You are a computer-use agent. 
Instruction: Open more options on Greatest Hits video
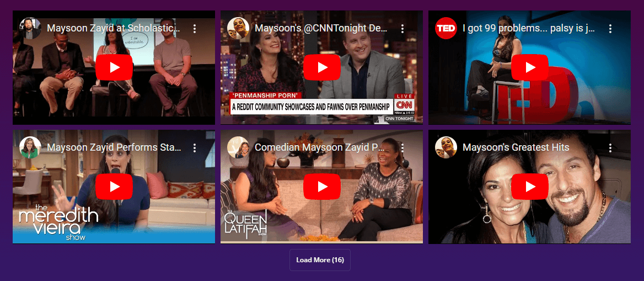pyautogui.click(x=610, y=148)
